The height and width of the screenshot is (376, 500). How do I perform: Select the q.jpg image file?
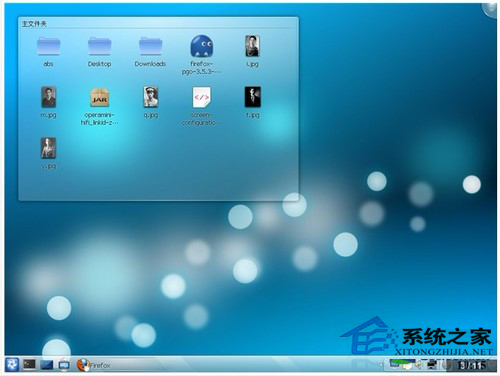click(151, 97)
